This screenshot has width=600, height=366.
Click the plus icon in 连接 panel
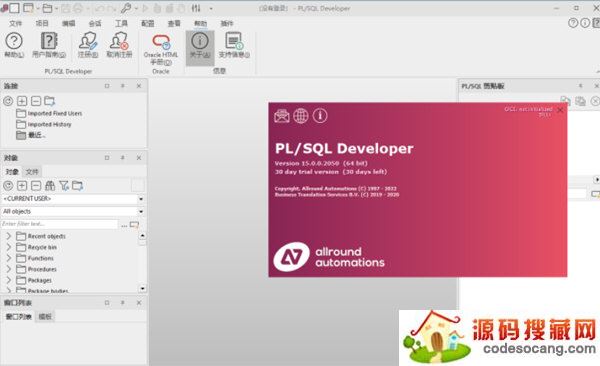[x=22, y=101]
